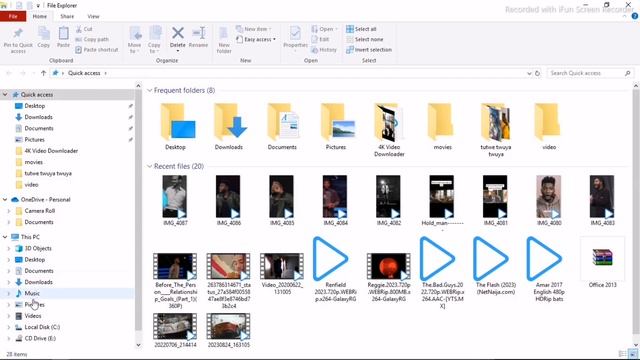Open the movies frequent folder
Screen dimensions: 640x360
click(442, 126)
